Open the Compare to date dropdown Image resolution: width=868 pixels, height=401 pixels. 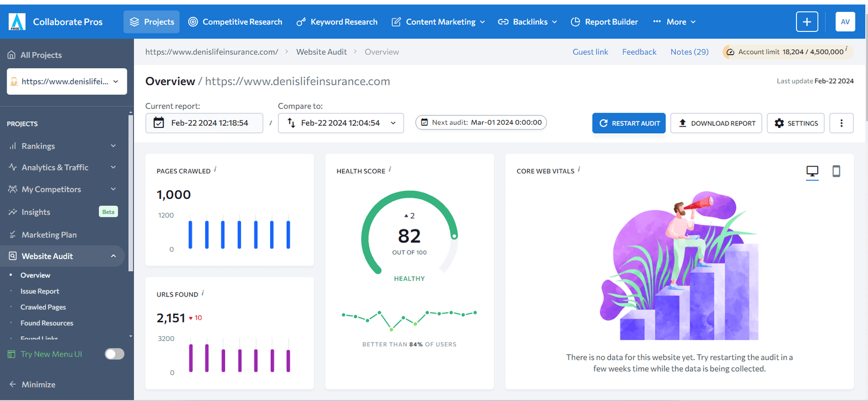pyautogui.click(x=341, y=123)
